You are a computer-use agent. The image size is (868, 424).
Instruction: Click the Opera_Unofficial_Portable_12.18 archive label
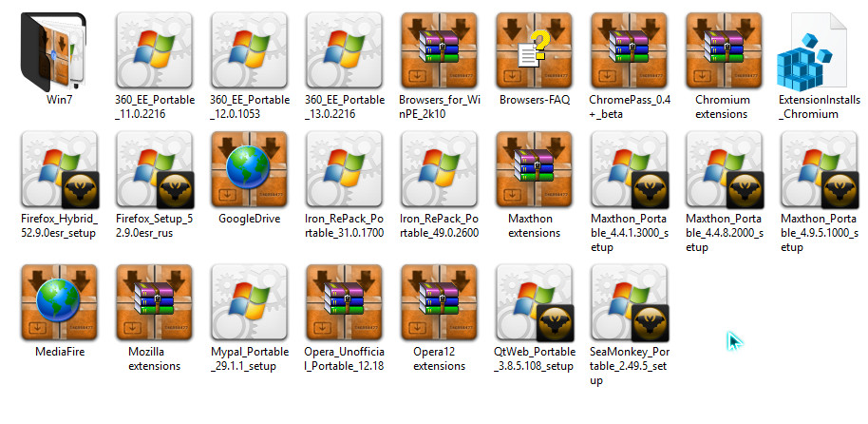tap(344, 359)
